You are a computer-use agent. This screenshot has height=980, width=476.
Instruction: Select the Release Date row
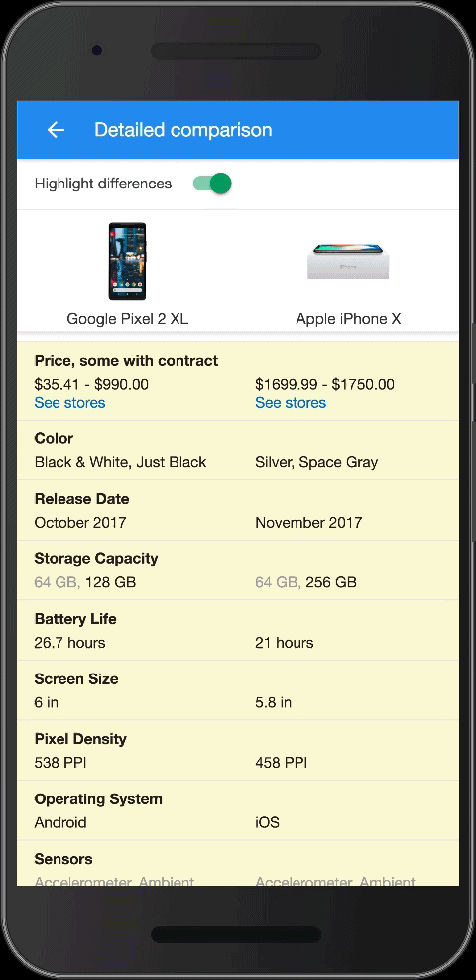238,510
